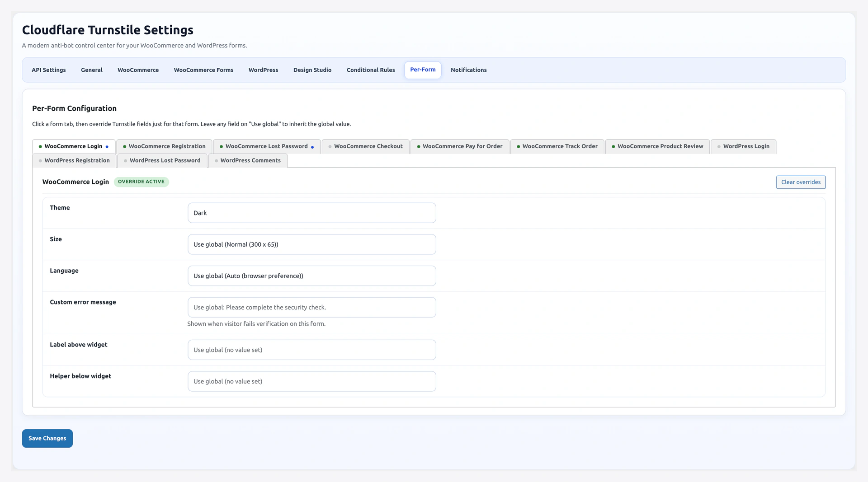Click the Theme field label

[60, 208]
